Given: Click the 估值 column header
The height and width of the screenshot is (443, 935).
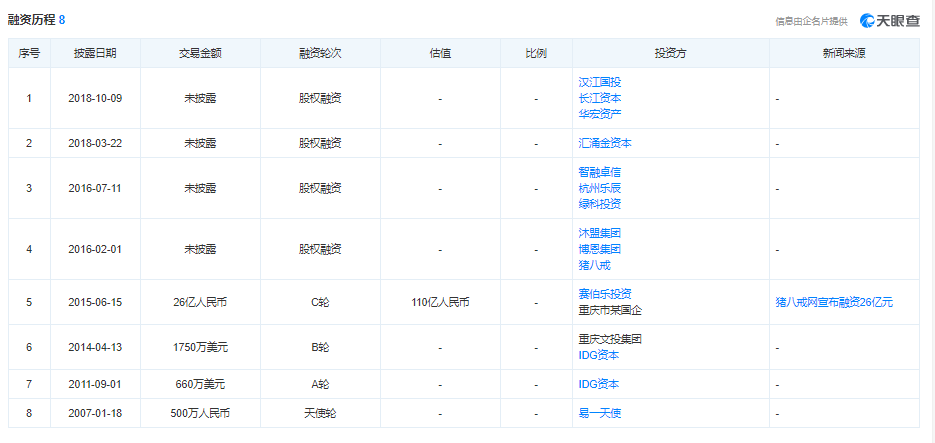Looking at the screenshot, I should (x=440, y=53).
